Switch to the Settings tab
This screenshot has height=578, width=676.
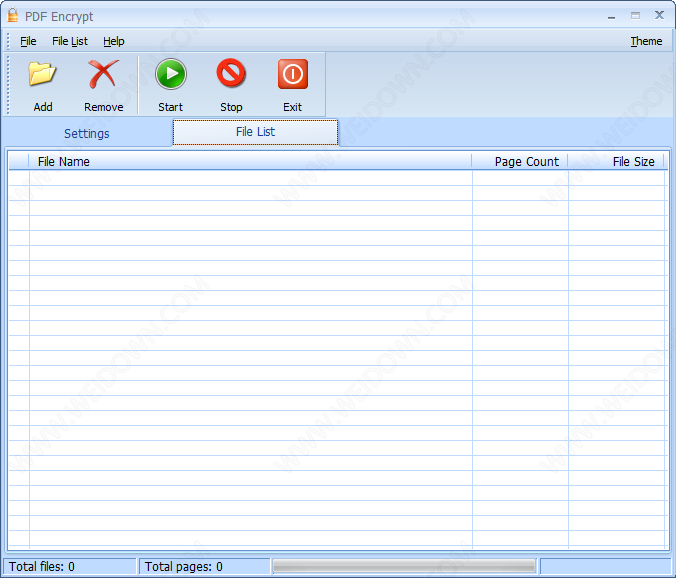(x=87, y=134)
